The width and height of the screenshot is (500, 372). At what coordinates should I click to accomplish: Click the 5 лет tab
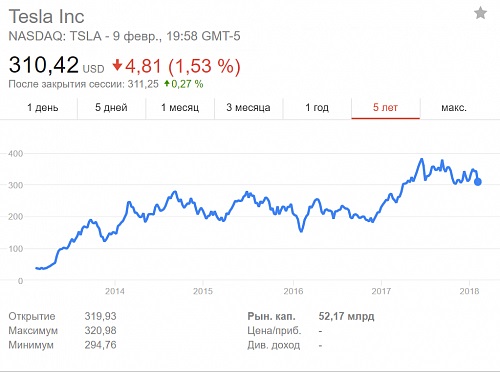pyautogui.click(x=385, y=108)
